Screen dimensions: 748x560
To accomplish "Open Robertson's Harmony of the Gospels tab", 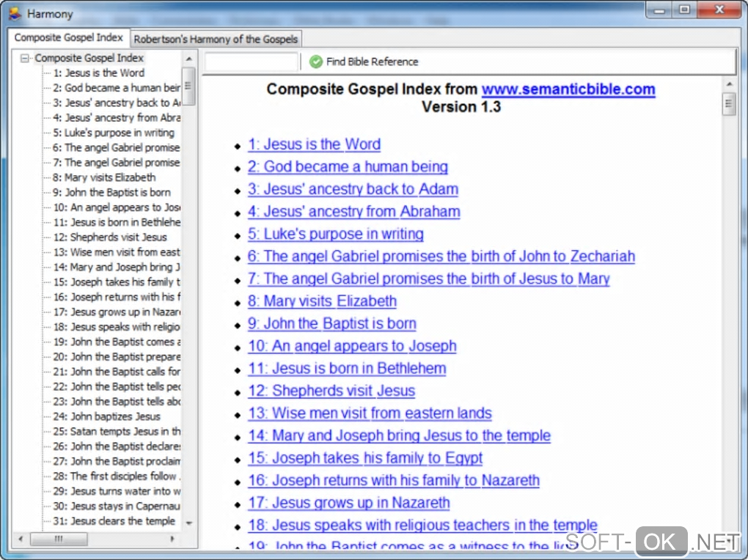I will click(x=216, y=39).
